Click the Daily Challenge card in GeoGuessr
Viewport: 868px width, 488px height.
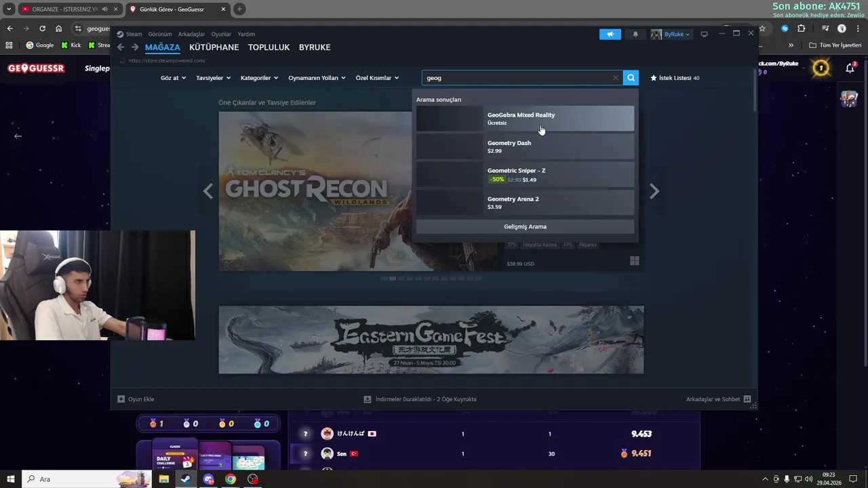point(174,454)
